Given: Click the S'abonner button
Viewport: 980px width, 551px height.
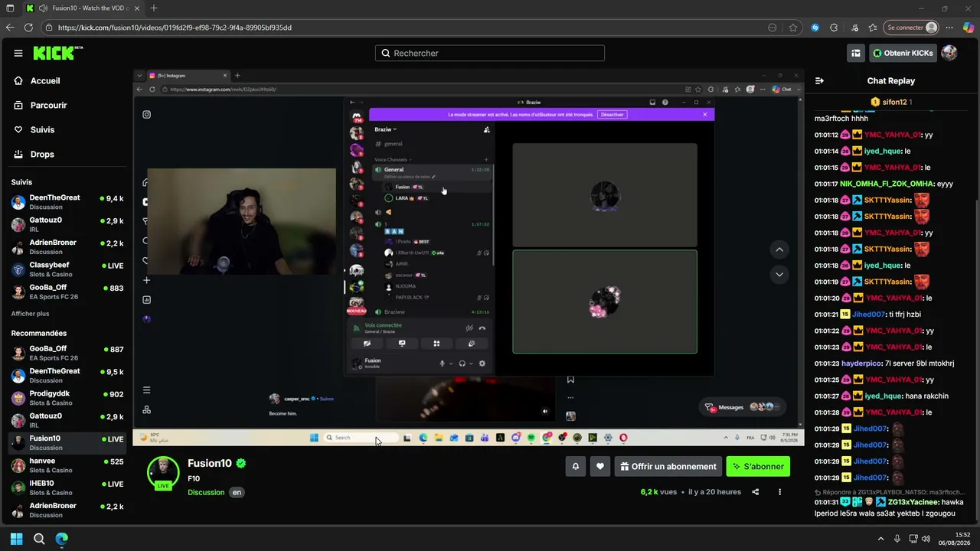Looking at the screenshot, I should point(758,466).
